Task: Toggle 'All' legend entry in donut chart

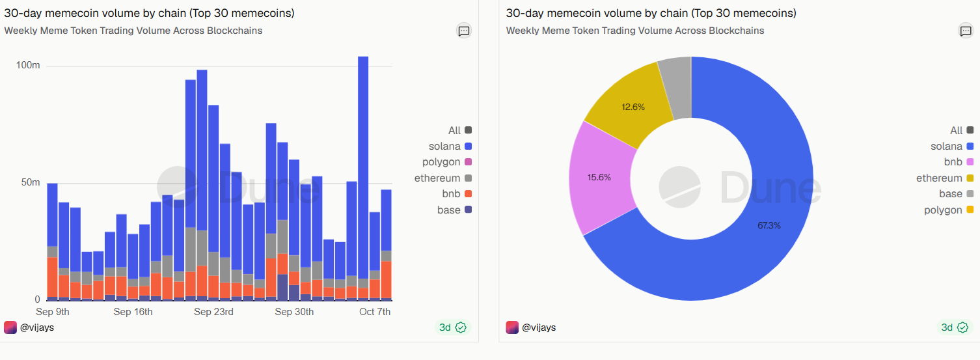Action: coord(962,131)
